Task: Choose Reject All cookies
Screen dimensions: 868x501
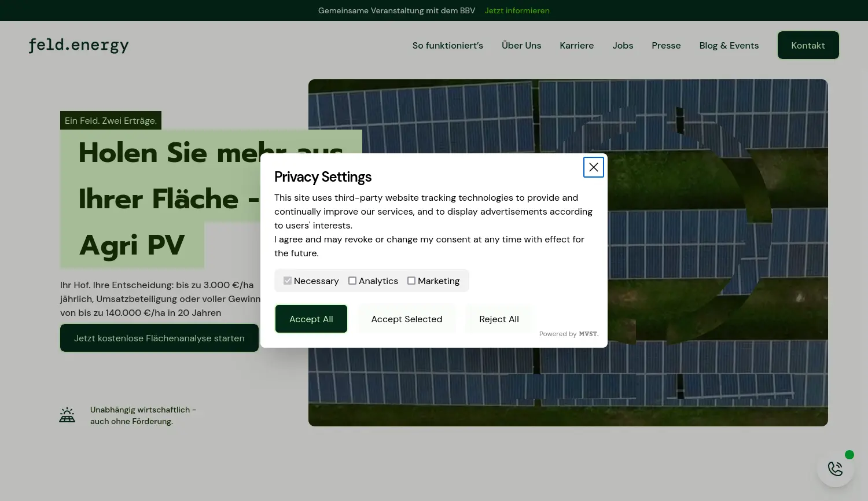Action: [499, 319]
